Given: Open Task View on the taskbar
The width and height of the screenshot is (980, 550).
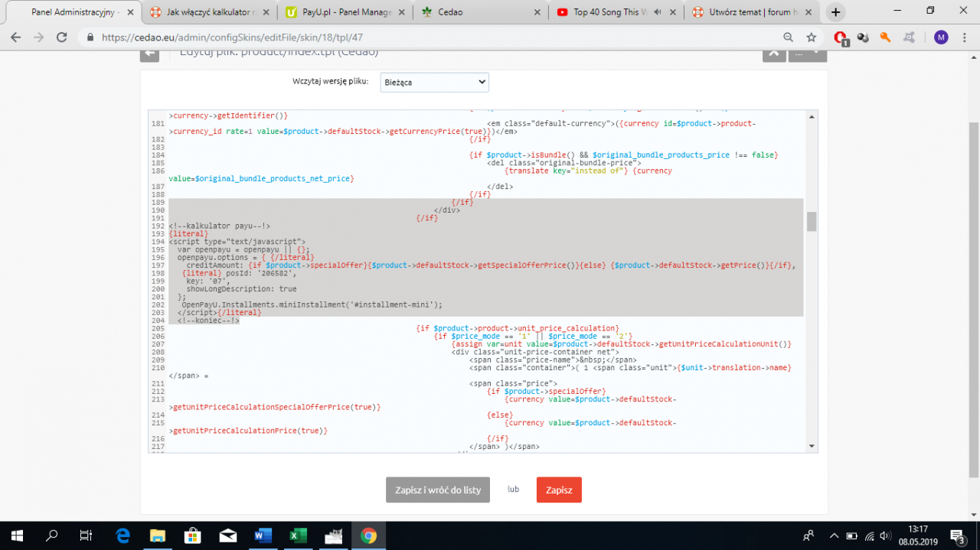Looking at the screenshot, I should pos(87,535).
